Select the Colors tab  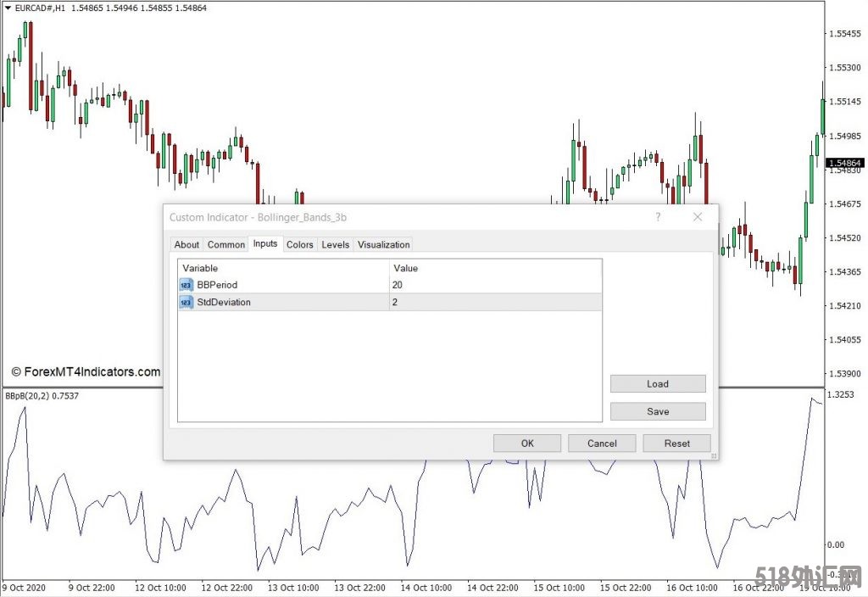(299, 244)
